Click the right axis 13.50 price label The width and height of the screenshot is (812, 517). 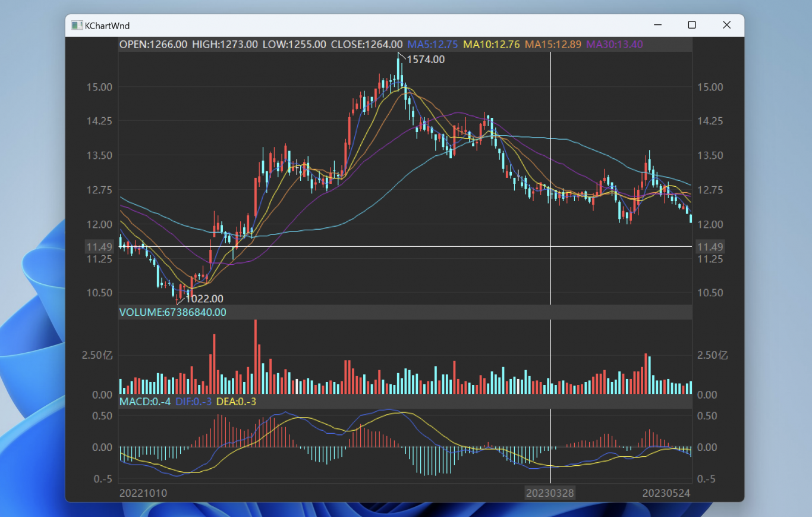pos(710,155)
